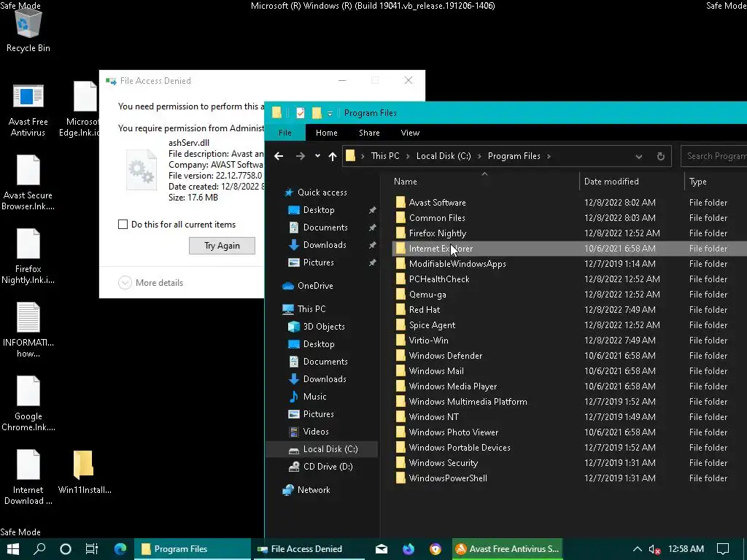Viewport: 747px width, 560px height.
Task: Select the Internet Download desktop file
Action: [28, 478]
